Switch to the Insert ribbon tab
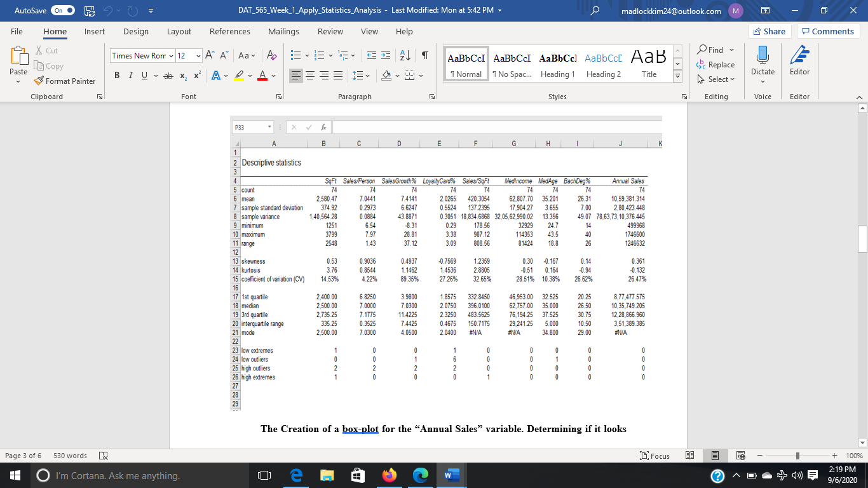 coord(95,32)
